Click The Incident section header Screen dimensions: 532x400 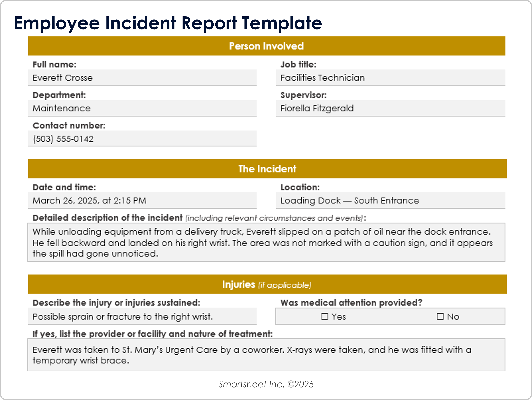(267, 169)
